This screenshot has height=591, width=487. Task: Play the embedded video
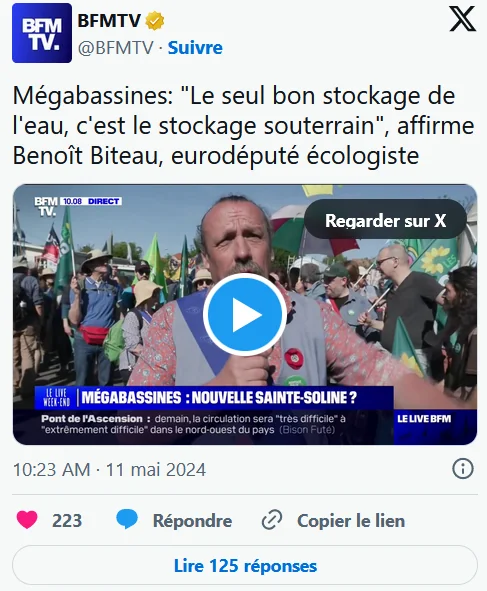(245, 314)
